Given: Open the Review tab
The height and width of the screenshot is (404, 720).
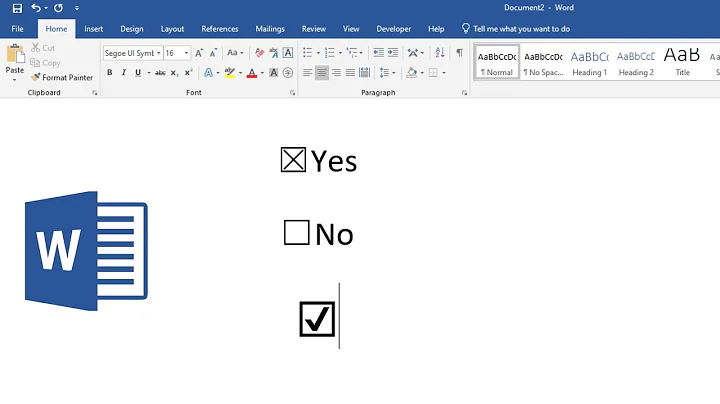Looking at the screenshot, I should 314,29.
